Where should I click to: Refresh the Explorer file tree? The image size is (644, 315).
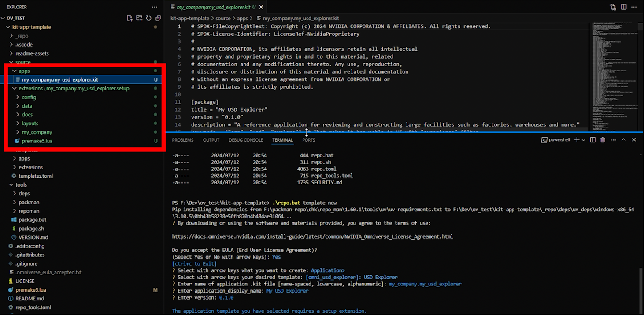148,18
